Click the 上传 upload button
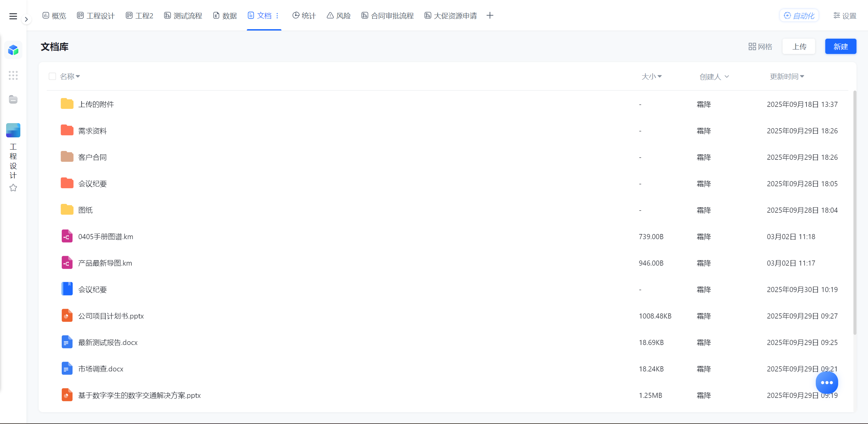This screenshot has height=424, width=868. click(799, 46)
